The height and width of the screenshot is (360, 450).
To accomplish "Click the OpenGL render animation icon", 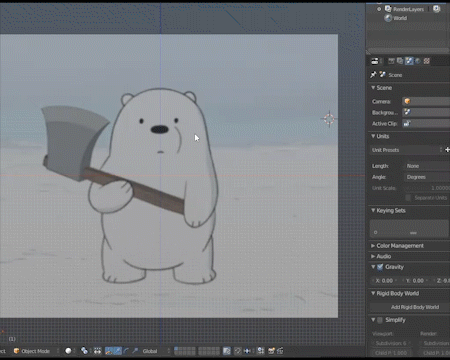I will tap(280, 351).
